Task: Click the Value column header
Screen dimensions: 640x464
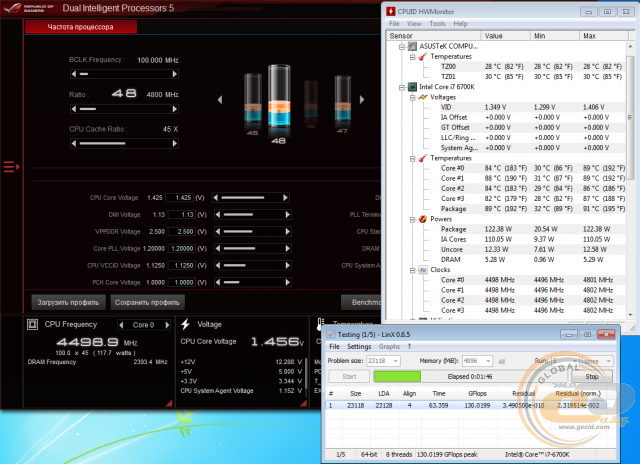Action: [505, 36]
